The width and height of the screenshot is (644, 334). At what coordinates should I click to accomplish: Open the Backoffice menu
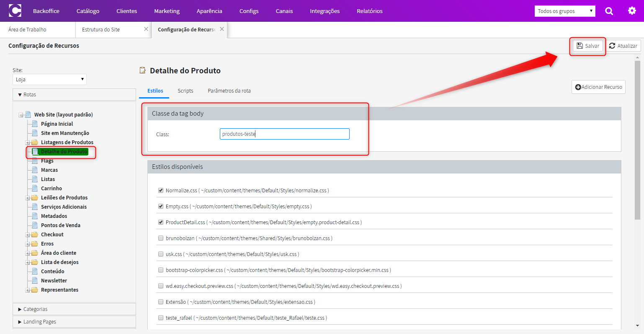[x=46, y=11]
